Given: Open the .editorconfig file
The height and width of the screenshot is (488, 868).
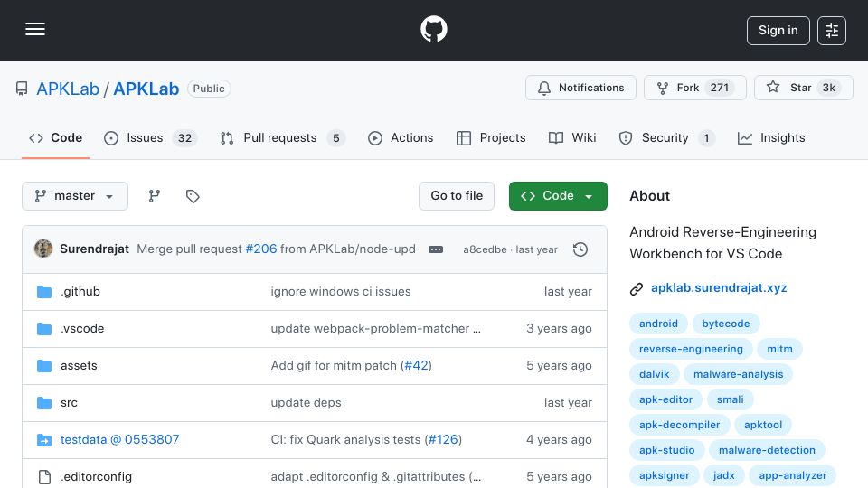Looking at the screenshot, I should (x=96, y=477).
